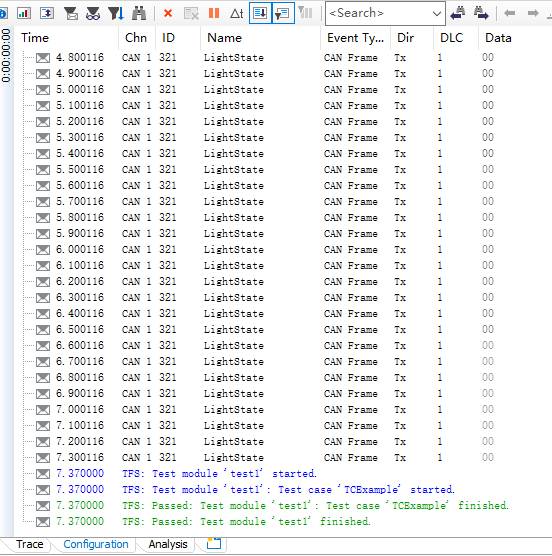552x556 pixels.
Task: Click the funnel with envelope filter icon
Action: (x=71, y=13)
